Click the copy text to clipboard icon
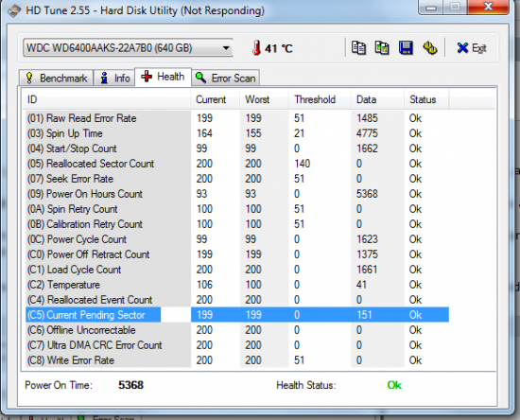The width and height of the screenshot is (520, 420). (358, 48)
